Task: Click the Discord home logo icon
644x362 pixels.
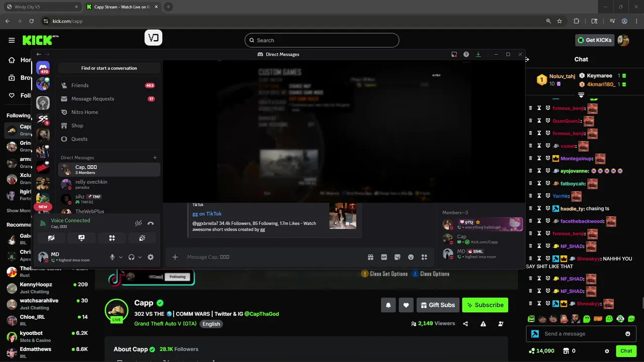Action: click(x=43, y=67)
